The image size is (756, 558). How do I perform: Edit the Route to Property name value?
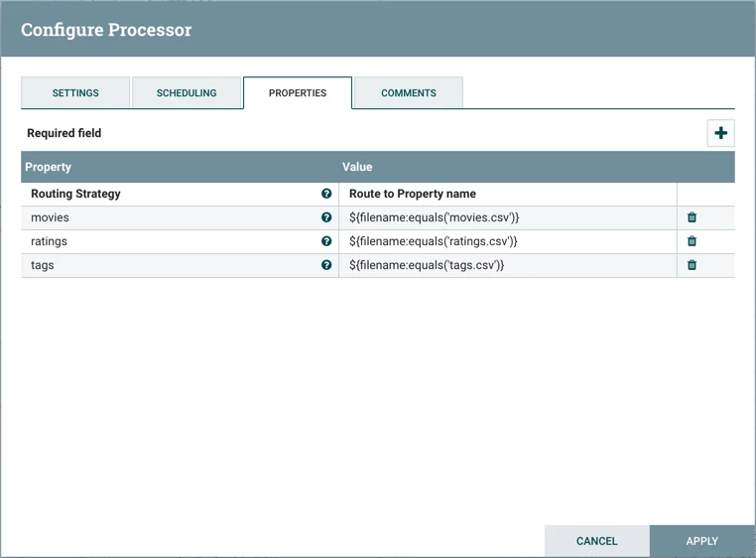508,194
